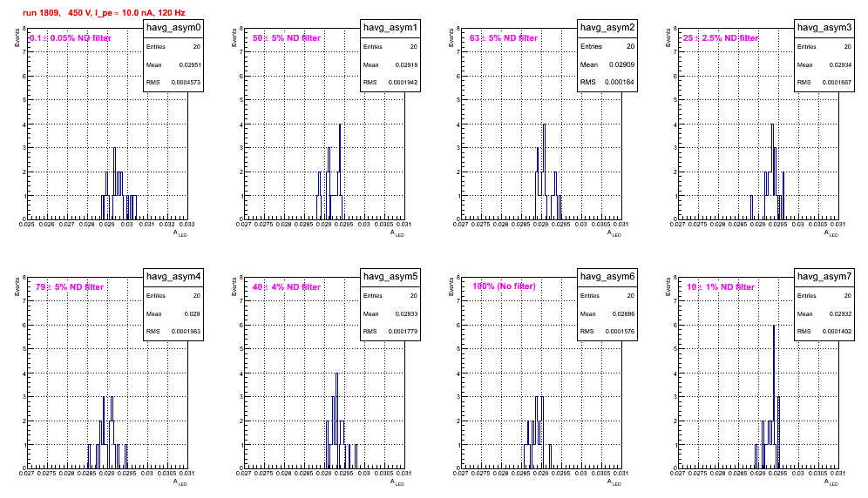868x498 pixels.
Task: Click the red run 1809 header text
Action: [105, 13]
